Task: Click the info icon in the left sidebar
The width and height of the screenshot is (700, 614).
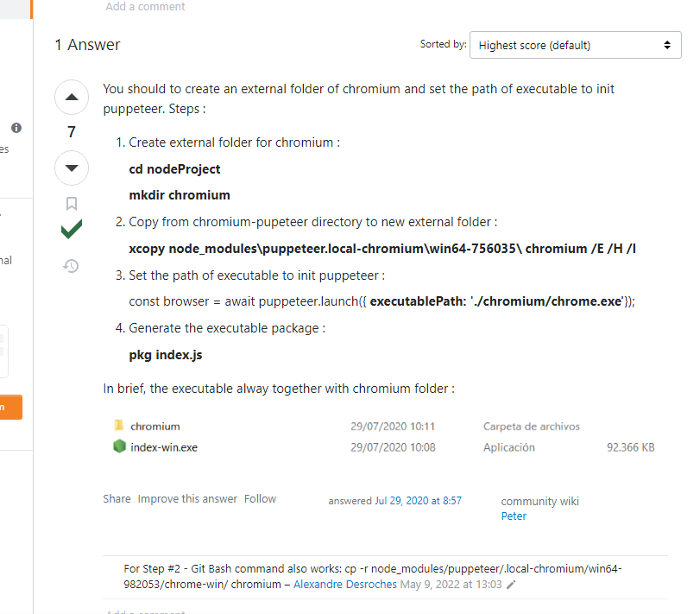Action: click(16, 127)
